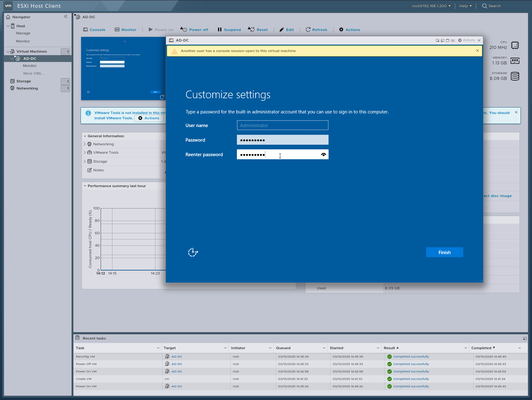
Task: Click the Finish button
Action: [444, 252]
